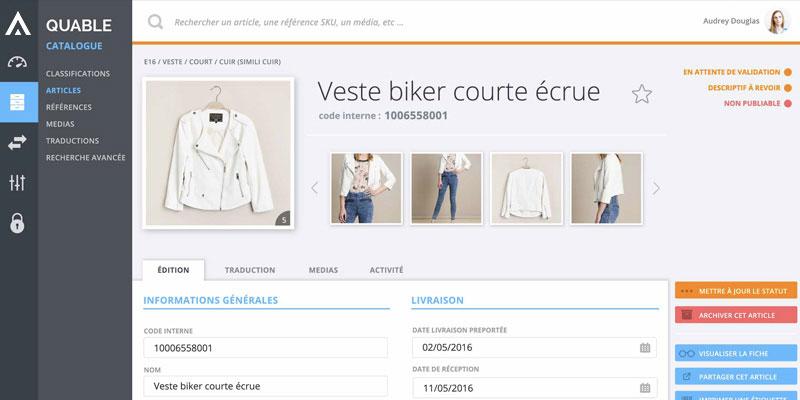
Task: Click the padlock icon in sidebar
Action: [x=17, y=223]
